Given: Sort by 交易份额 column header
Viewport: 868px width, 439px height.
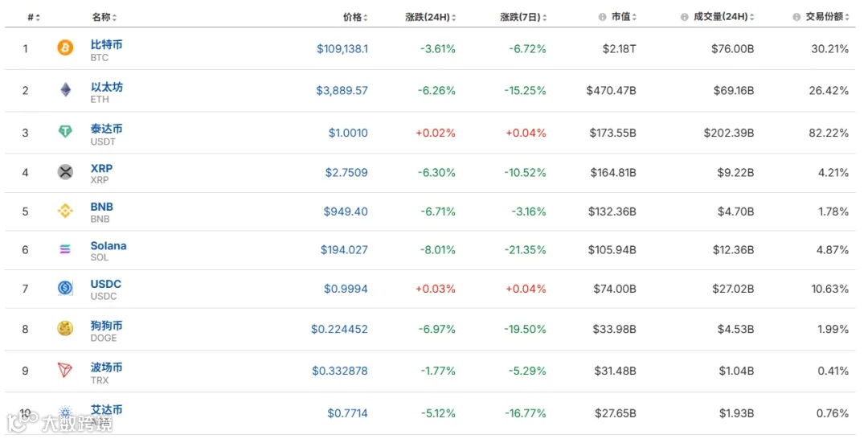Looking at the screenshot, I should (828, 17).
